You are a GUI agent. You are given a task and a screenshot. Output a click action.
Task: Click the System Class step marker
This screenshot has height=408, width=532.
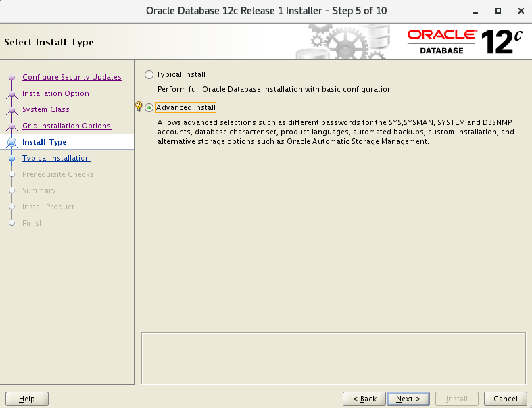(x=12, y=110)
